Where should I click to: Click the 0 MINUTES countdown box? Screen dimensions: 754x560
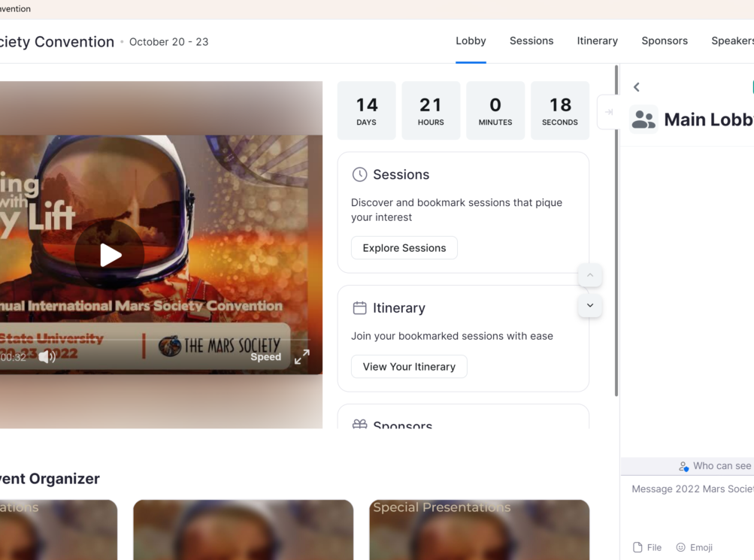(495, 110)
